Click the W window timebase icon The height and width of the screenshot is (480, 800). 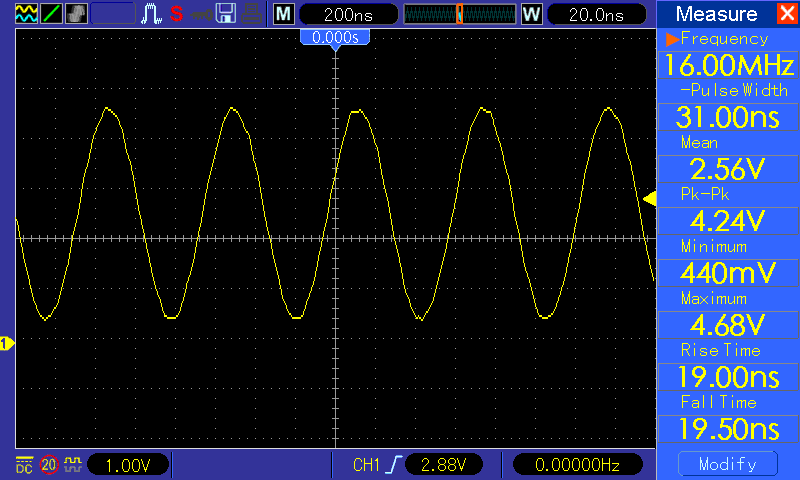pos(532,14)
